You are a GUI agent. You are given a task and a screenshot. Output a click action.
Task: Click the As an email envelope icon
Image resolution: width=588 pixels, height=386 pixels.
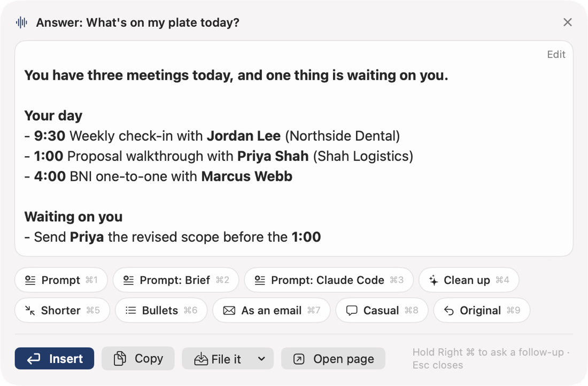[x=229, y=311]
